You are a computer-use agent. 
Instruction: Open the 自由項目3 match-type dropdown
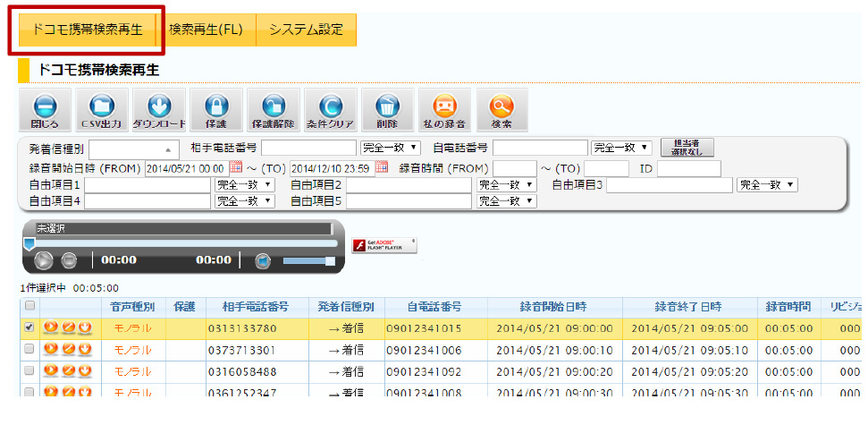pyautogui.click(x=767, y=185)
